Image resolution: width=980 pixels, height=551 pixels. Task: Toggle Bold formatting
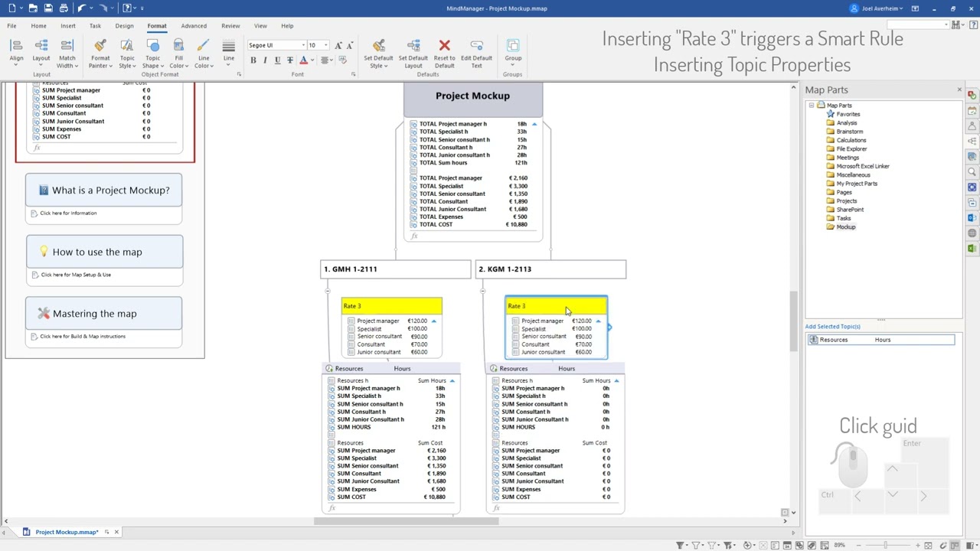[x=253, y=60]
